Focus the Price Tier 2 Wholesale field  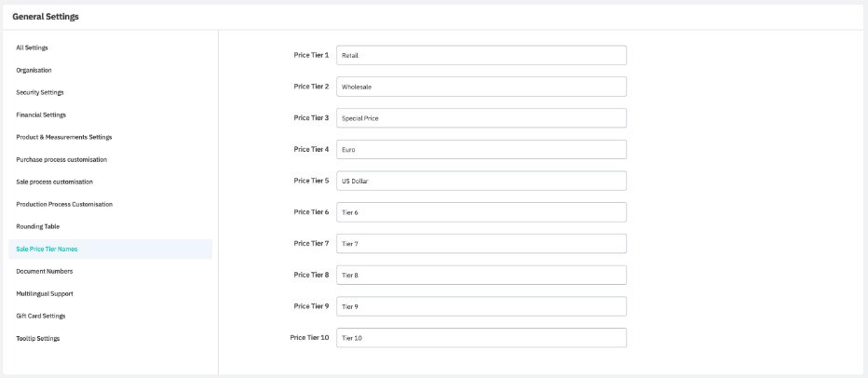[x=481, y=87]
